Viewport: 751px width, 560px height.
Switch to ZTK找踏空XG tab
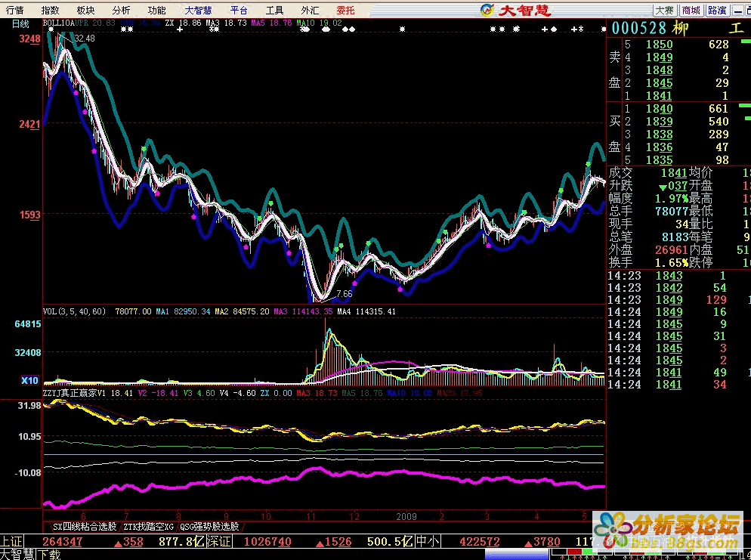coord(149,527)
